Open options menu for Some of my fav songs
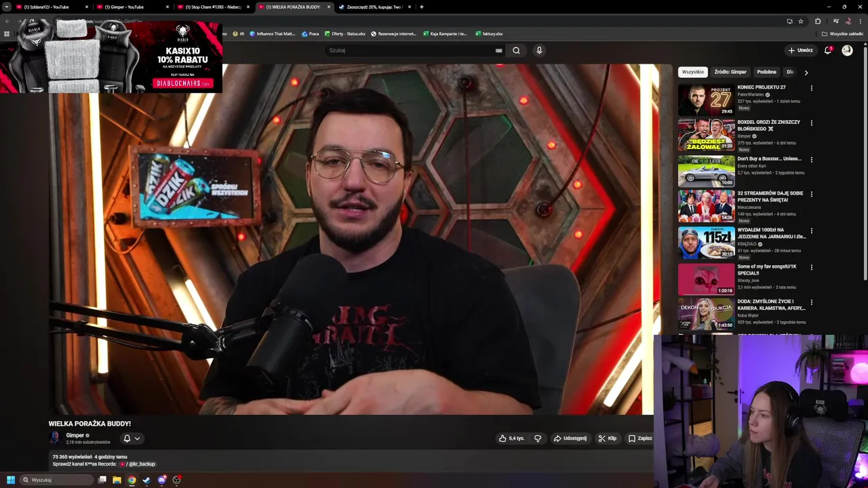The width and height of the screenshot is (868, 488). point(811,268)
